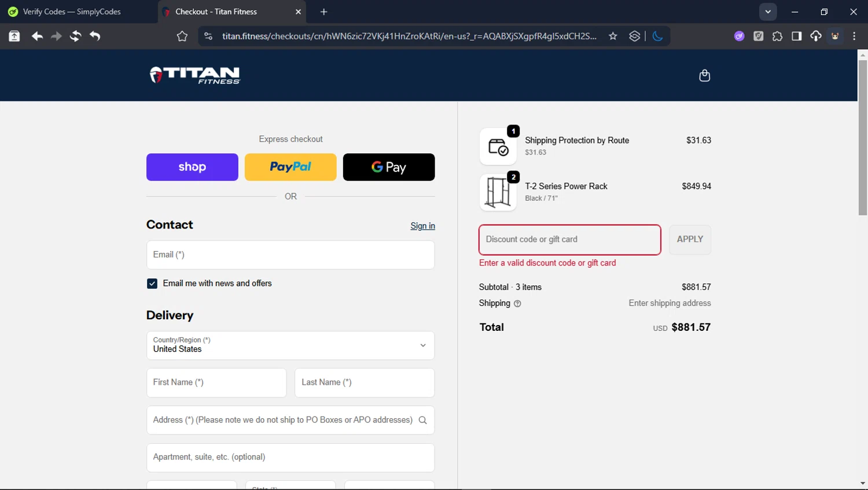Click the T-2 Series Power Rack thumbnail
This screenshot has width=868, height=490.
coord(498,192)
